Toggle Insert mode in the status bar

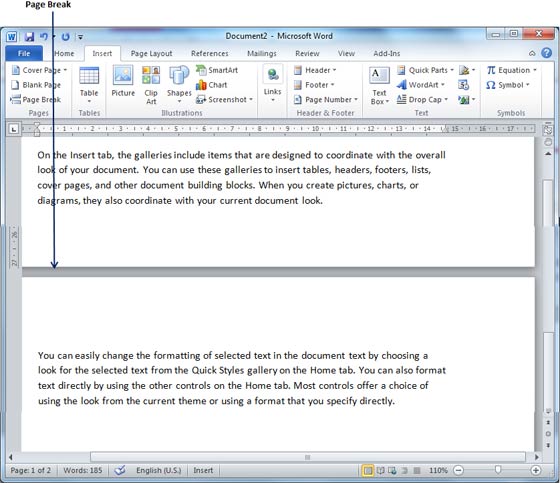click(203, 470)
